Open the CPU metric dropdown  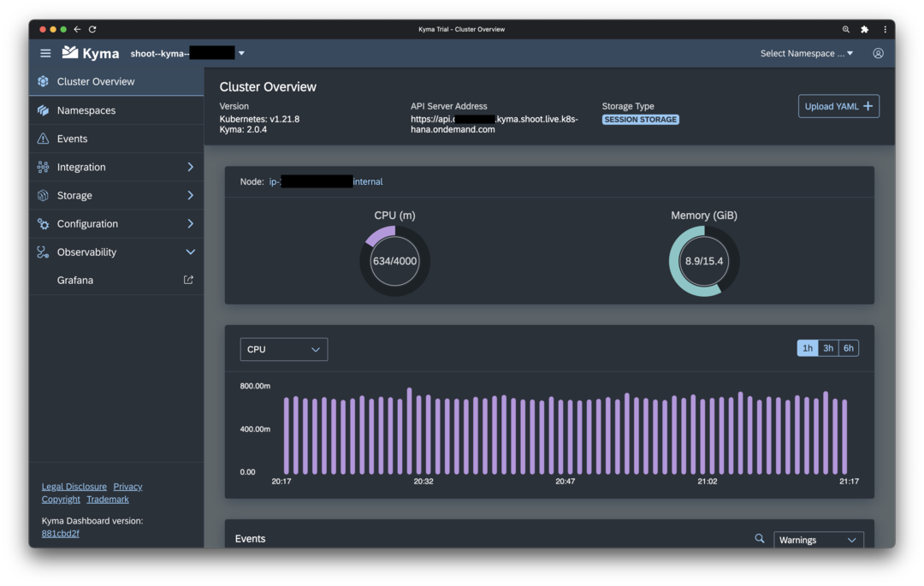pos(283,349)
